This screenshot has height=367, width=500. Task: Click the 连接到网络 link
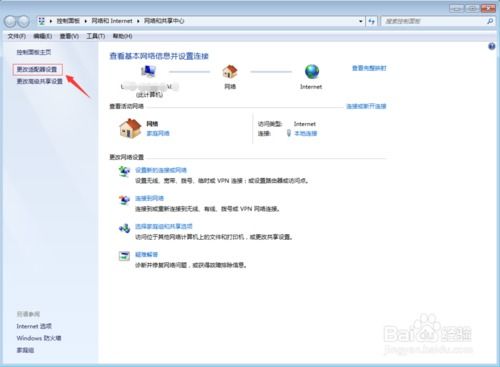149,198
